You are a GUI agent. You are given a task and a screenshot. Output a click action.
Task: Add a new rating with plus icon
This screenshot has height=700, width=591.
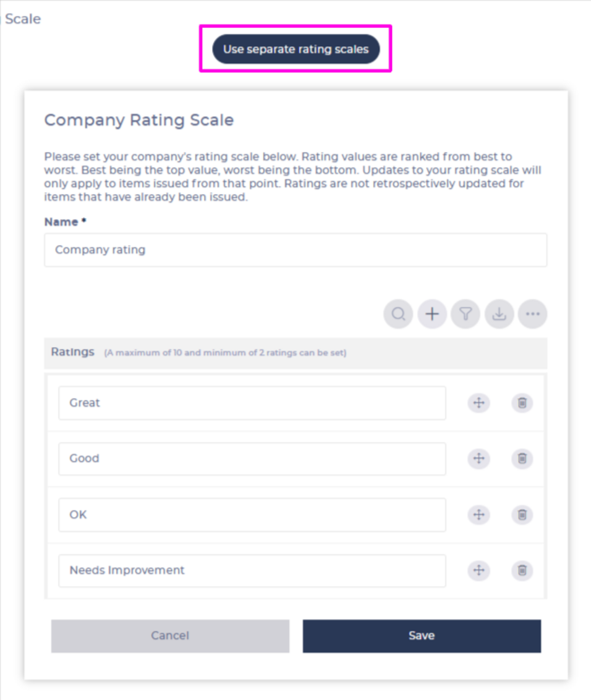click(432, 314)
